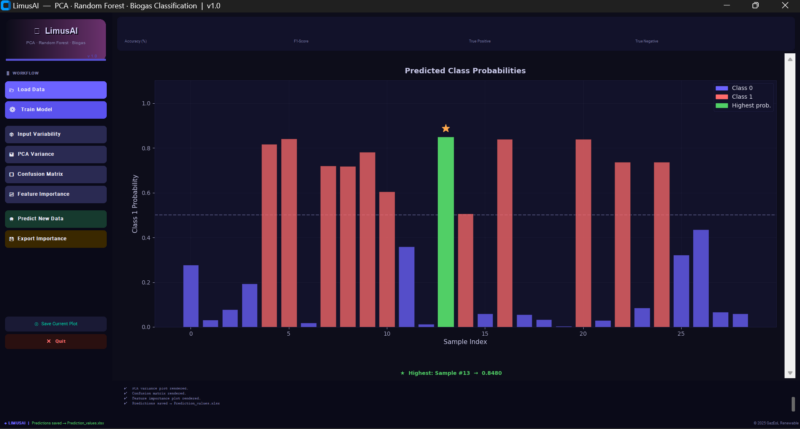Display the Confusion Matrix view
Screen dimensions: 800x429
point(55,174)
